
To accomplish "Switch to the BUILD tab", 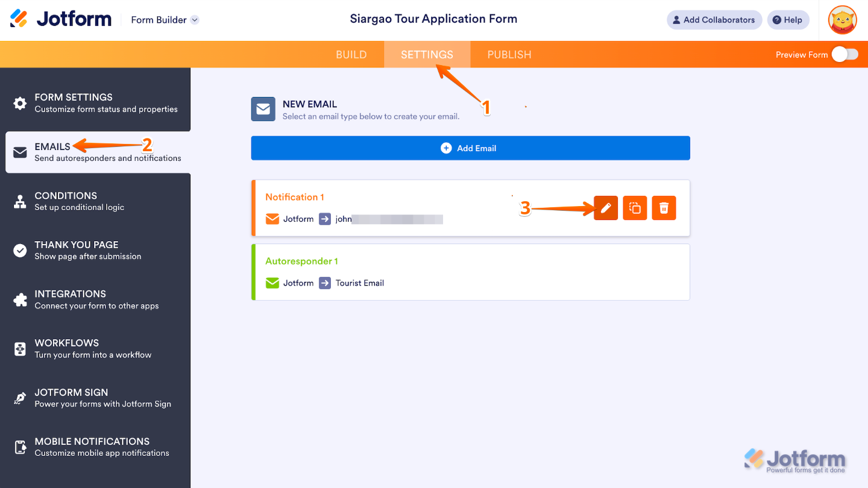I will [x=351, y=54].
